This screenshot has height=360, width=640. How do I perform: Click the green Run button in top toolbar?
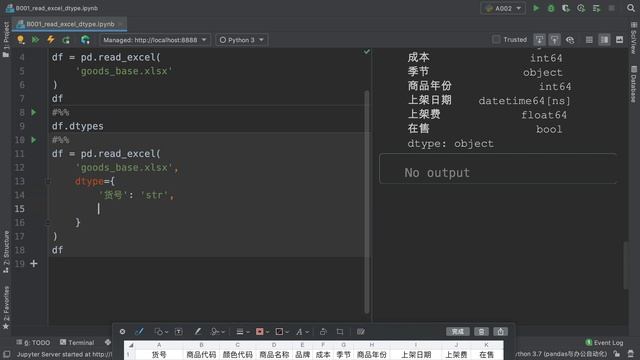pyautogui.click(x=536, y=8)
